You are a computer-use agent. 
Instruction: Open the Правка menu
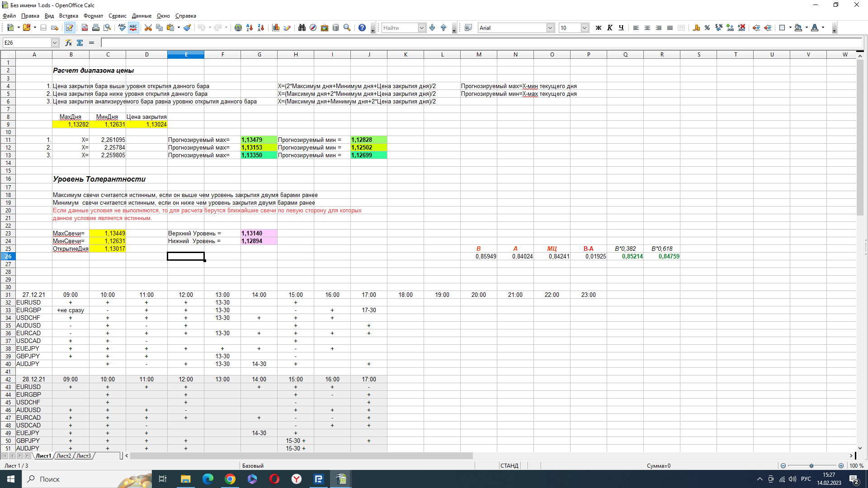click(x=30, y=16)
